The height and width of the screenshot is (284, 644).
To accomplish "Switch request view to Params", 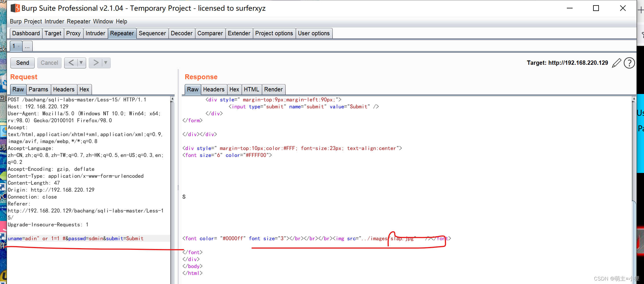I will point(38,89).
